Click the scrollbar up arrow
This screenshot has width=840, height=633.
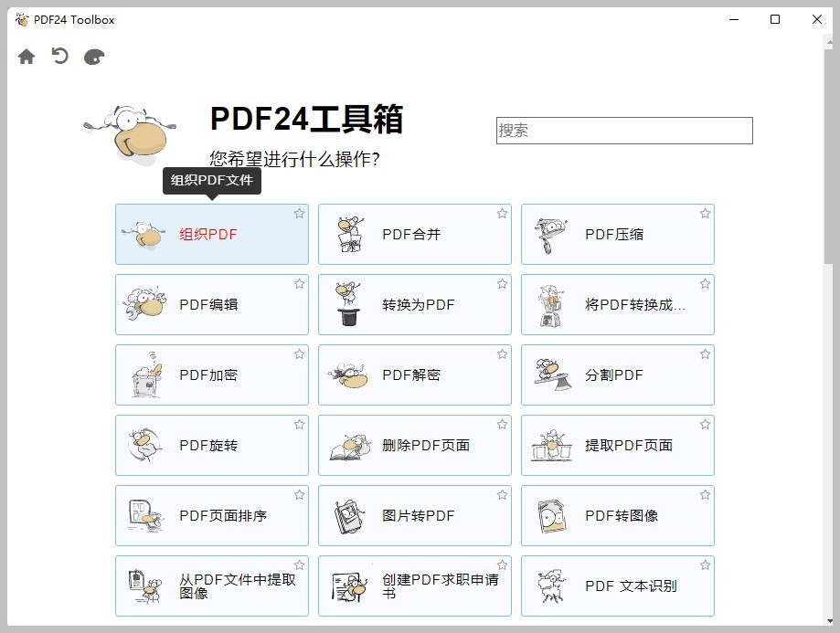tap(830, 42)
